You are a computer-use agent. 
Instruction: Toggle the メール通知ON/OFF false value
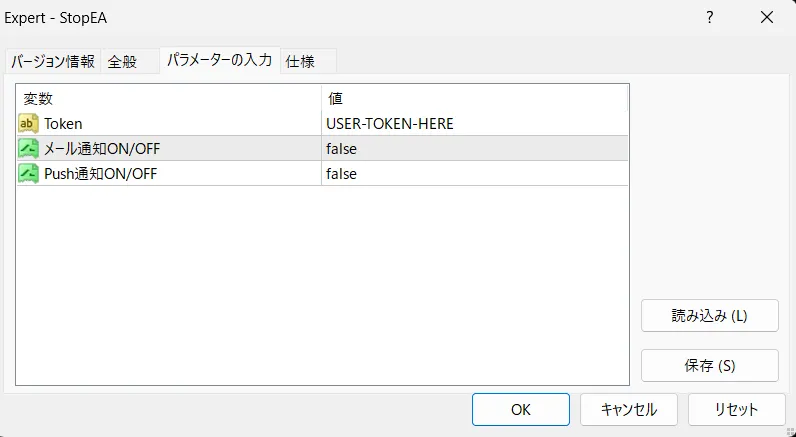(x=341, y=149)
